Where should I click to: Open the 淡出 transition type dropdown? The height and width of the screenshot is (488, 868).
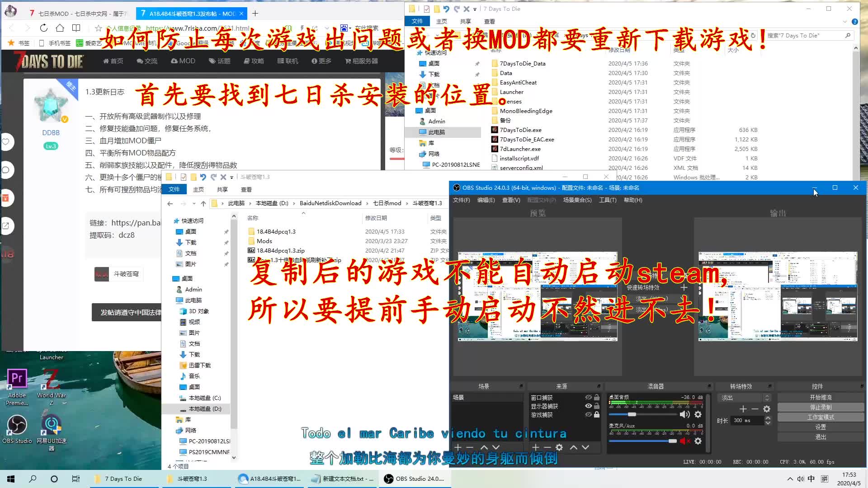pyautogui.click(x=744, y=398)
